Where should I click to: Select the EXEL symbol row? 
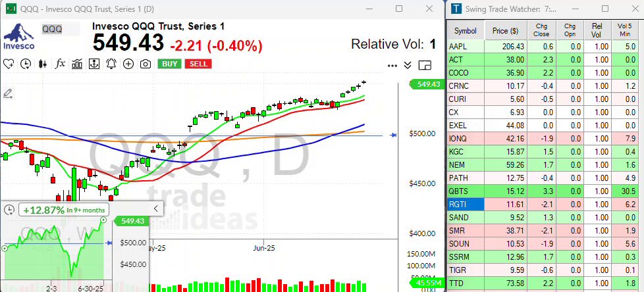[543, 126]
